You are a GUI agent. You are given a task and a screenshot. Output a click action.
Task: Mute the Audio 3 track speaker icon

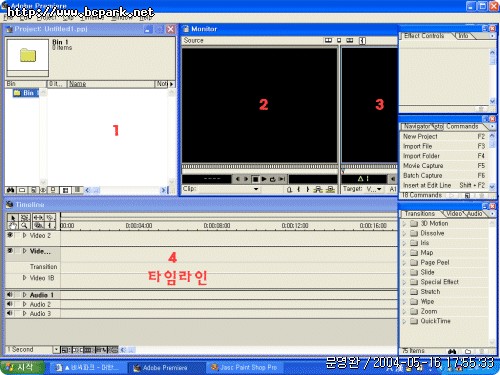coord(10,313)
